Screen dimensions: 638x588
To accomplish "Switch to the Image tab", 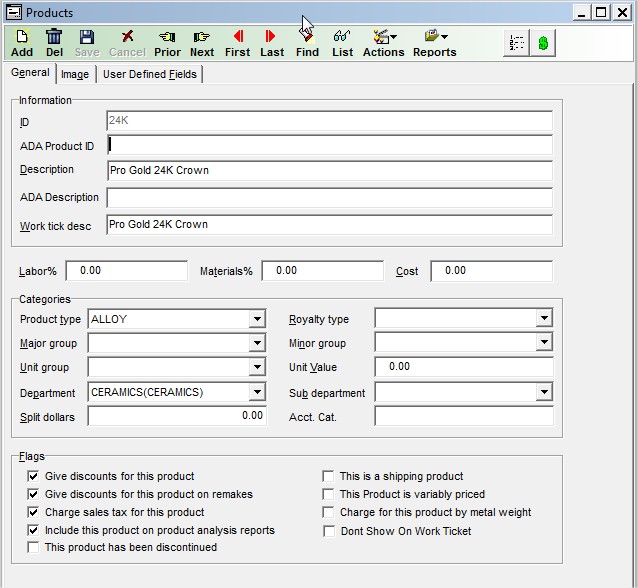I will 75,74.
